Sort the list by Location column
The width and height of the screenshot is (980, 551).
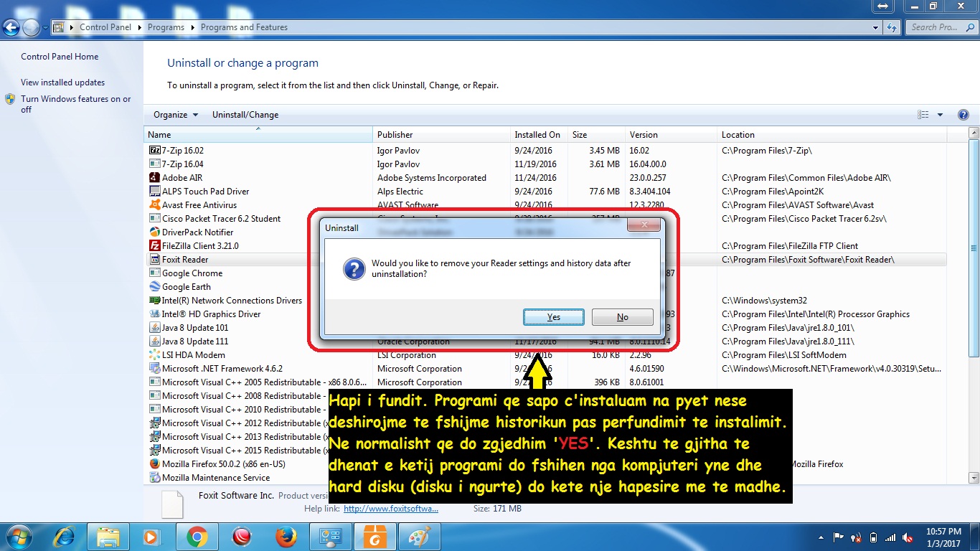pos(832,135)
